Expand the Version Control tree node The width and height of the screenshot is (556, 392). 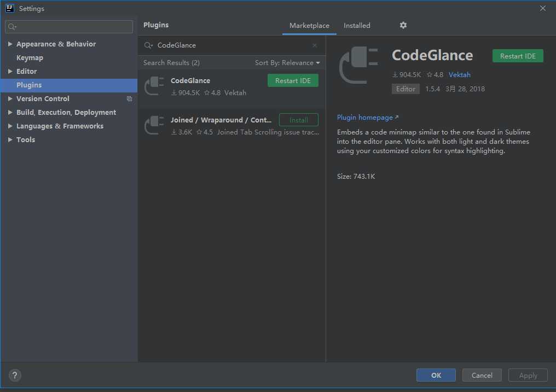(10, 99)
